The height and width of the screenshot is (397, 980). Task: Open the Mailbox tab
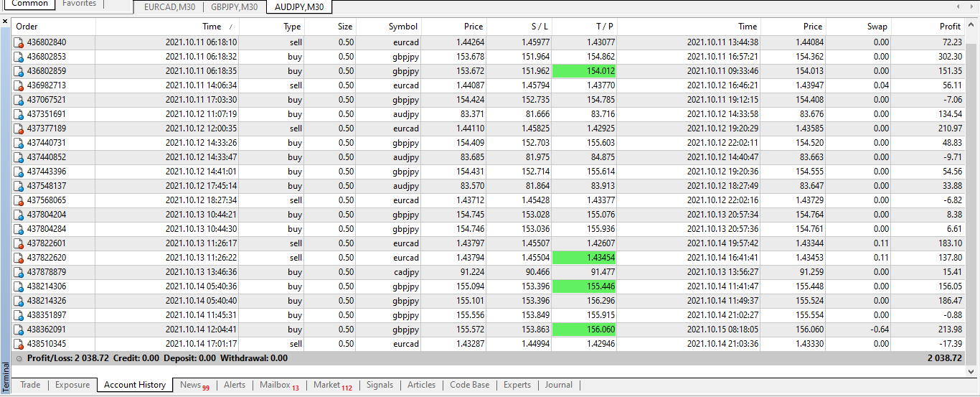pyautogui.click(x=279, y=385)
